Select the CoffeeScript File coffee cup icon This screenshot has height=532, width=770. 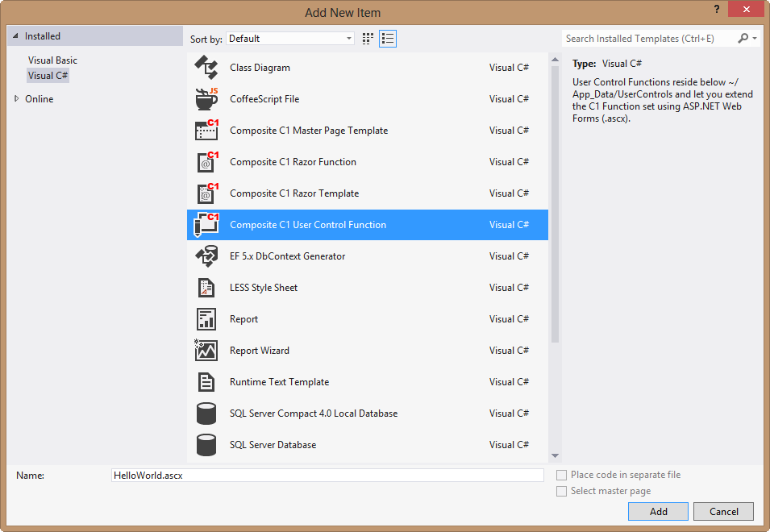coord(206,99)
